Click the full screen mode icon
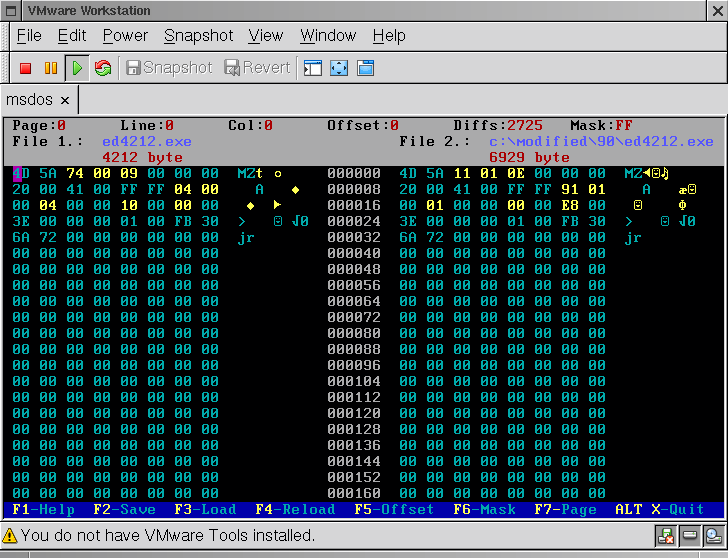The image size is (728, 558). (339, 68)
